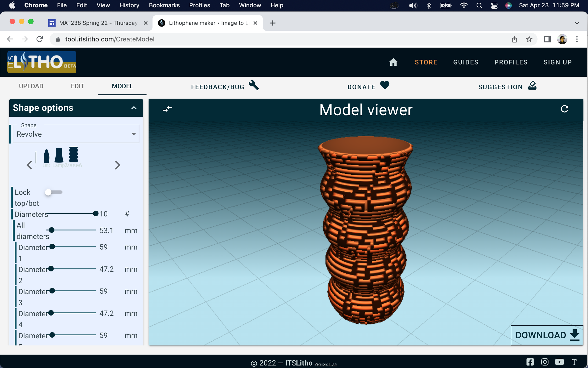Click the share icon in the browser toolbar
Viewport: 588px width, 368px height.
click(514, 39)
